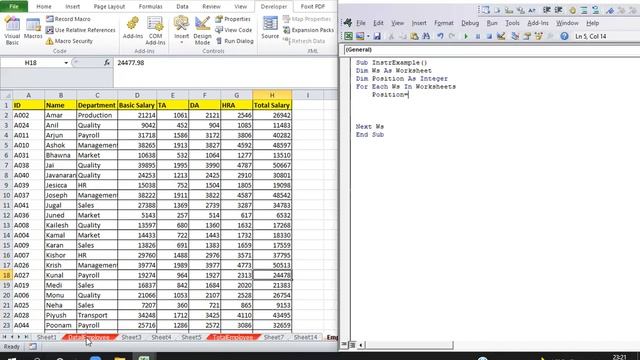Switch to the Home ribbon tab
Screen dimensions: 640x360
tap(44, 7)
